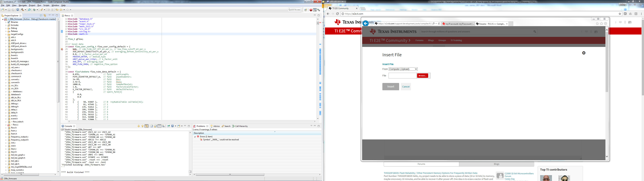
Task: Open the From Computer (Upload) dropdown
Action: [x=403, y=69]
